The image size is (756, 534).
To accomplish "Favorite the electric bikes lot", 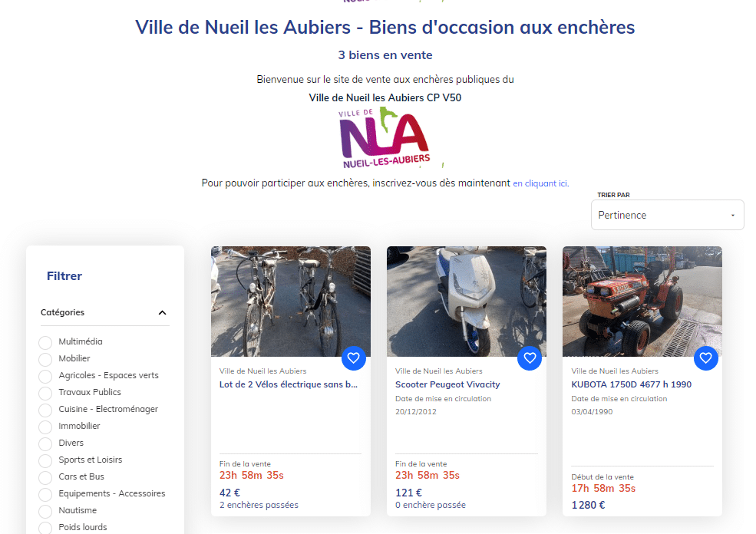I will 353,358.
